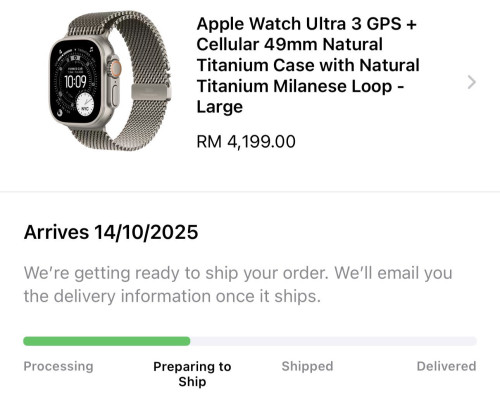Open product details via right chevron

[x=471, y=82]
